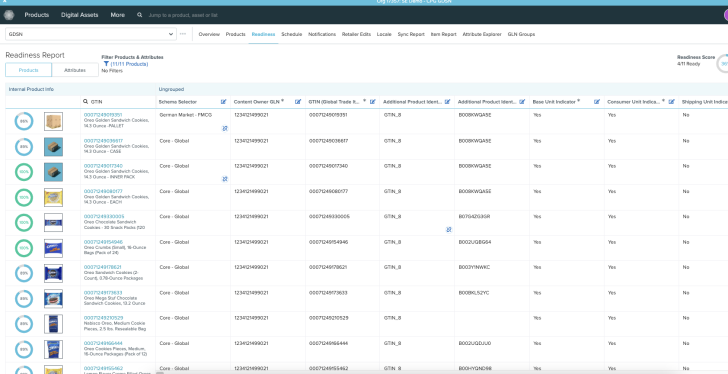Screen dimensions: 728x374
Task: Click link icon in the B07G4ZG3SR row GTIN_8 cell
Action: click(449, 229)
